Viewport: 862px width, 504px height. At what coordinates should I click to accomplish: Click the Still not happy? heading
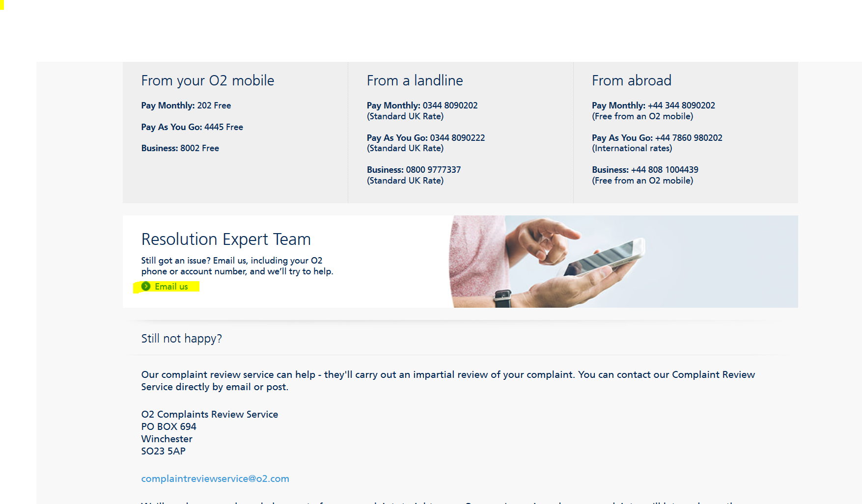pos(182,339)
